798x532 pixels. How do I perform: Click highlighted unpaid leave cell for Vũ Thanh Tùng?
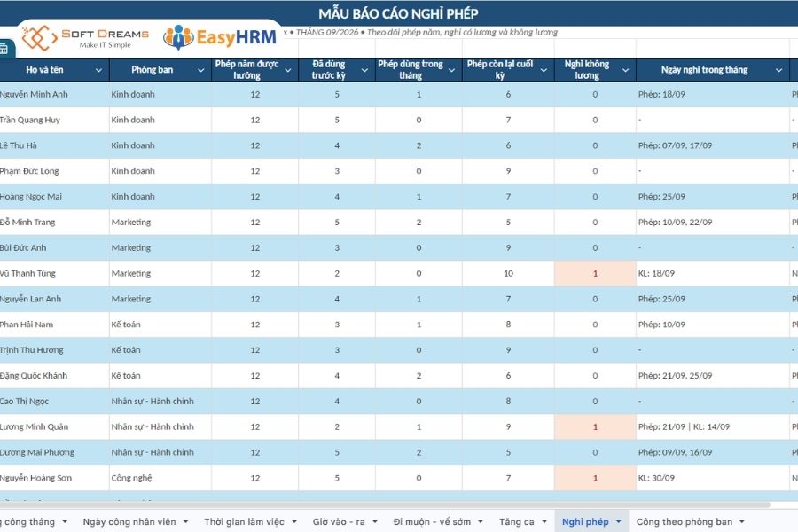pos(595,273)
